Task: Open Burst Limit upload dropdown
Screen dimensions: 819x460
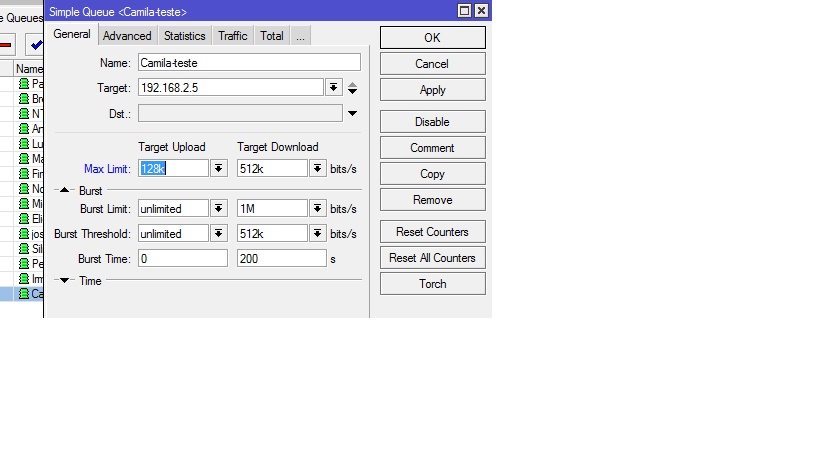Action: tap(218, 209)
